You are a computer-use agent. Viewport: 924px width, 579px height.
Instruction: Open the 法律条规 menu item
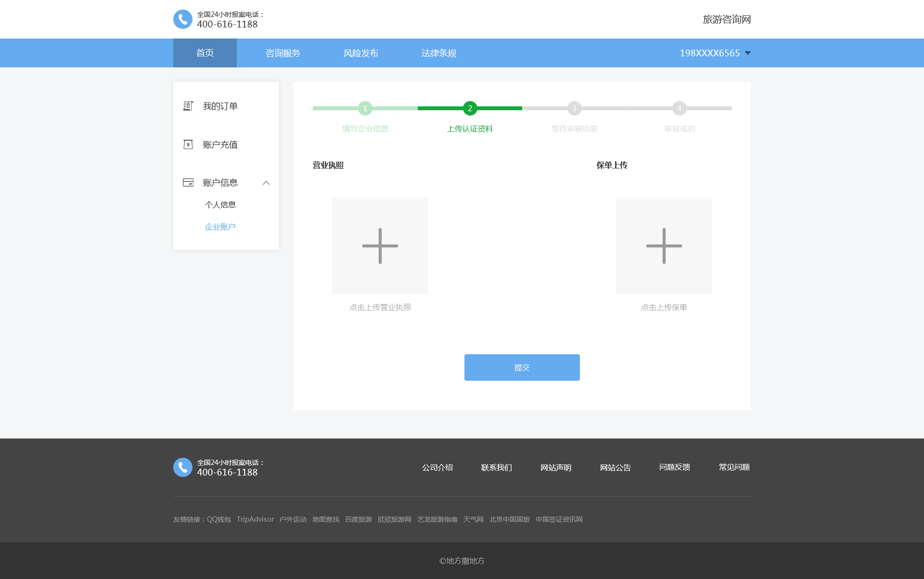click(439, 53)
